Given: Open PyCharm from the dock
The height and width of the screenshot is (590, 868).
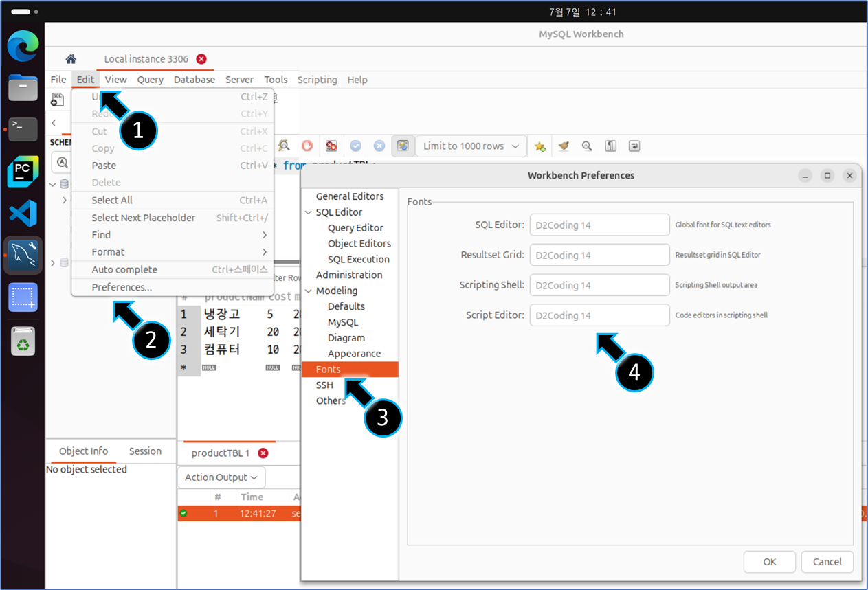Looking at the screenshot, I should (23, 171).
